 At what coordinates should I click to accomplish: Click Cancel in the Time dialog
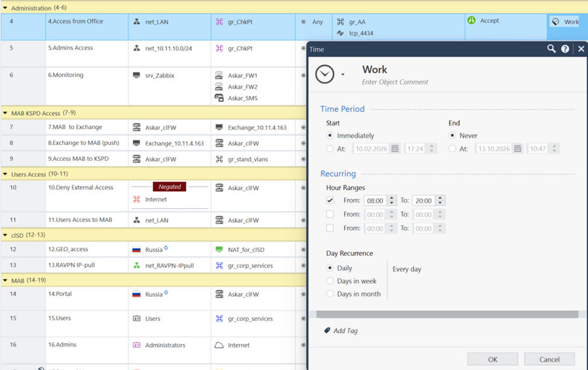pos(549,359)
